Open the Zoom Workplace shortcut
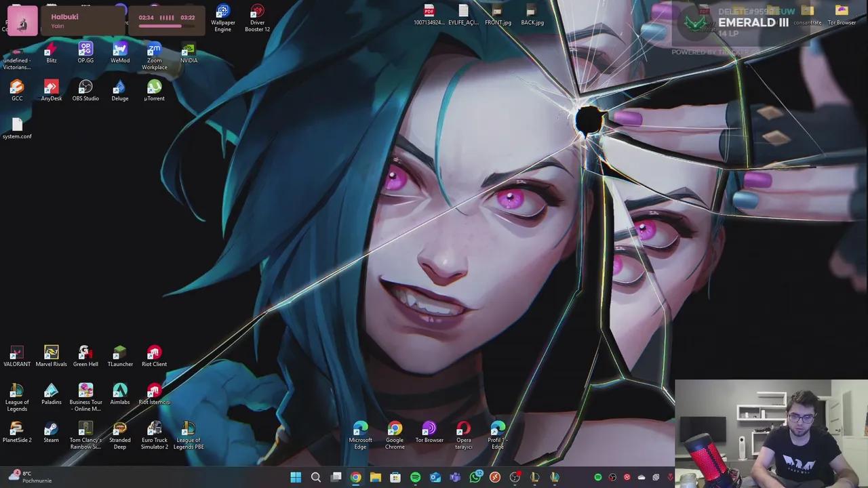Screen dimensions: 868x488 click(154, 56)
